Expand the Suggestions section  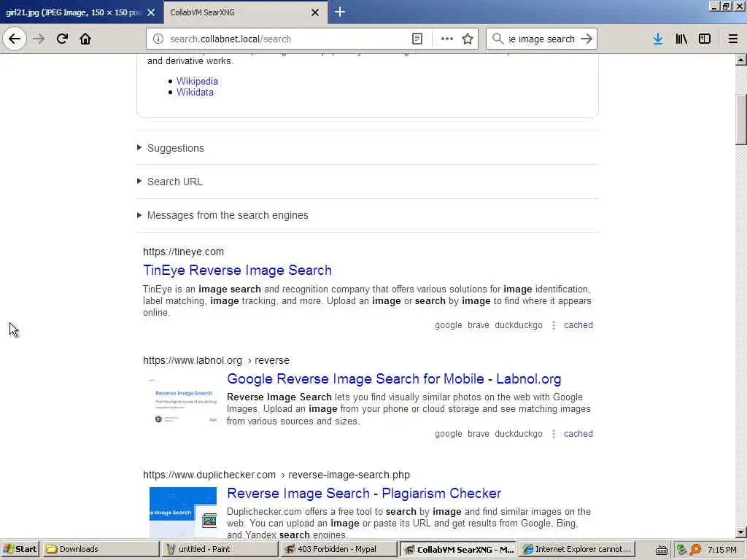175,148
